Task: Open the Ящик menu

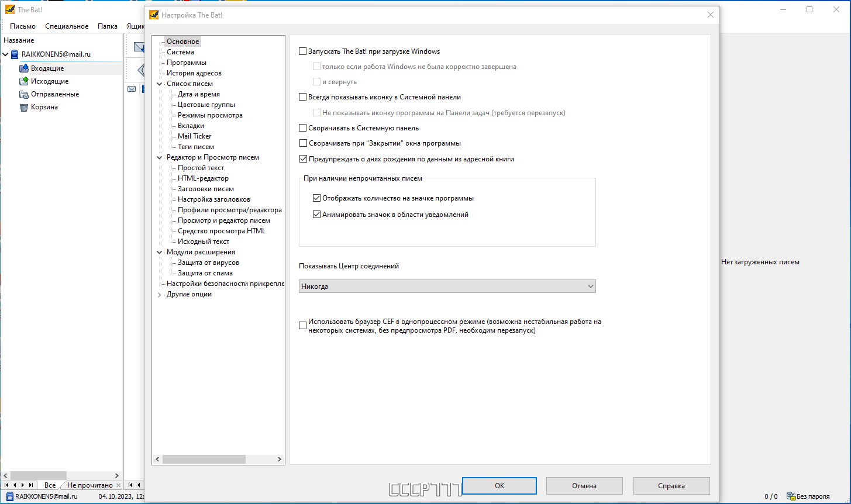Action: tap(135, 26)
